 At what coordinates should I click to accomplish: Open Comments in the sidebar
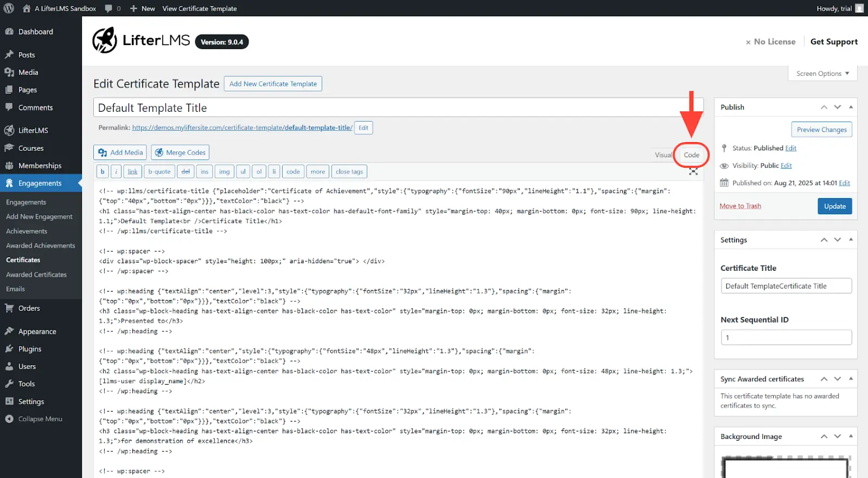(36, 107)
